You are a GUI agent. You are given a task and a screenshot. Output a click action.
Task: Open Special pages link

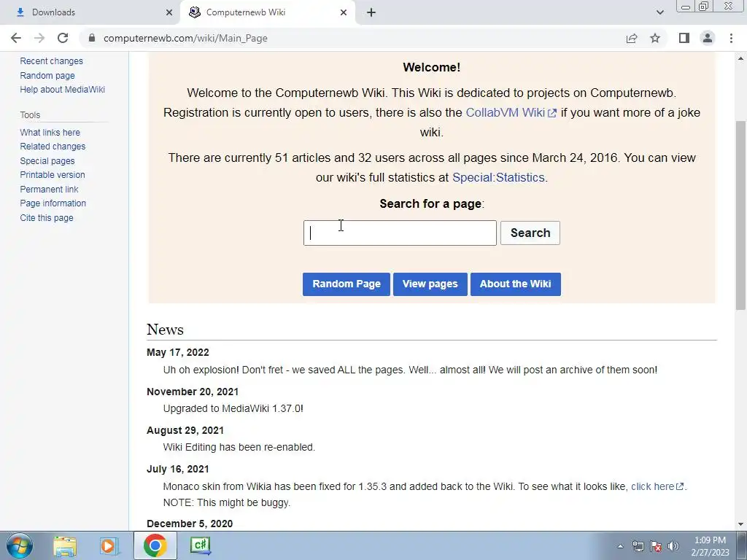[47, 161]
